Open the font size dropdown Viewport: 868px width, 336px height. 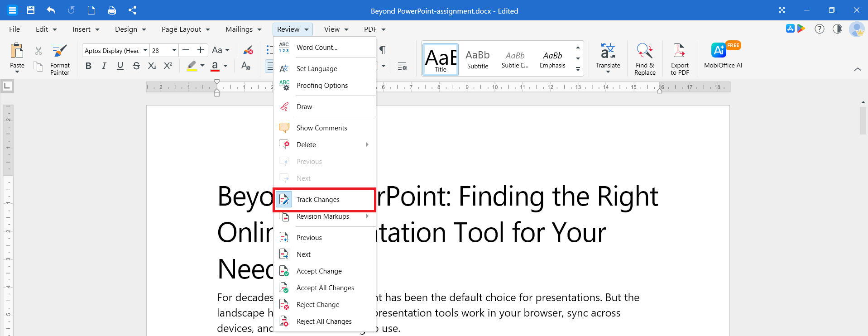(x=174, y=50)
